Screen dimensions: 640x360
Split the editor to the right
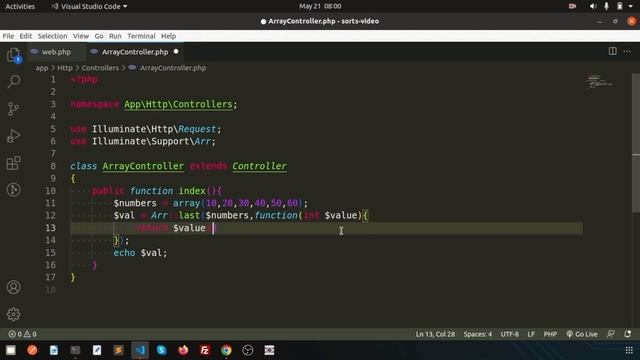[613, 51]
